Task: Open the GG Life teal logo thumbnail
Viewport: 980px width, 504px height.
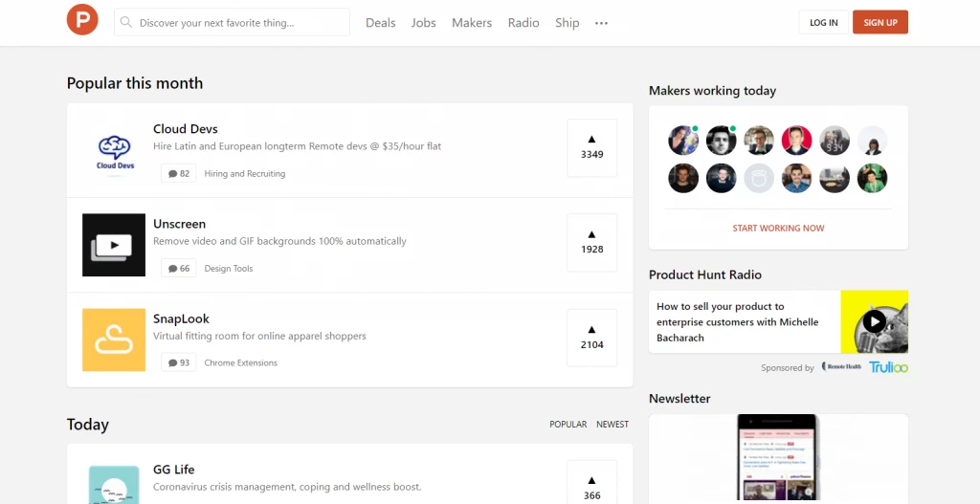Action: pos(114,485)
